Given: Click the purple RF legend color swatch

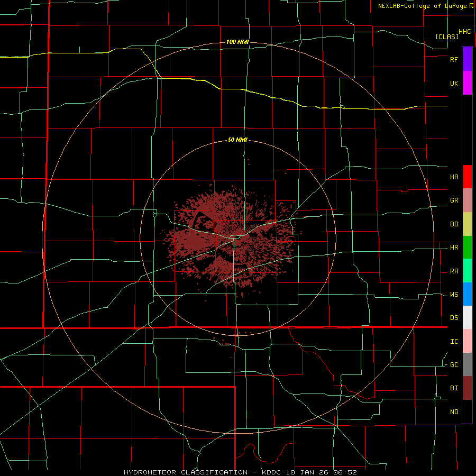Looking at the screenshot, I should tap(467, 59).
